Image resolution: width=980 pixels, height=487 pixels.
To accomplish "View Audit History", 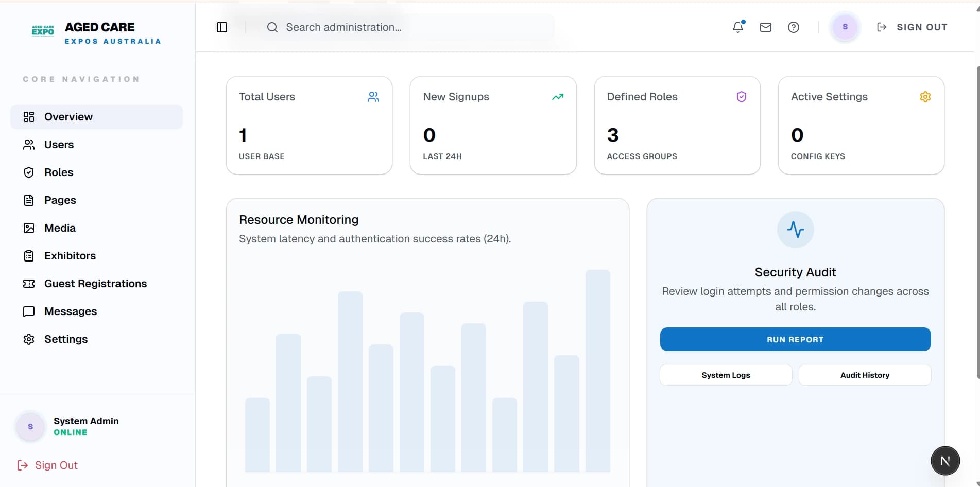I will [x=865, y=375].
